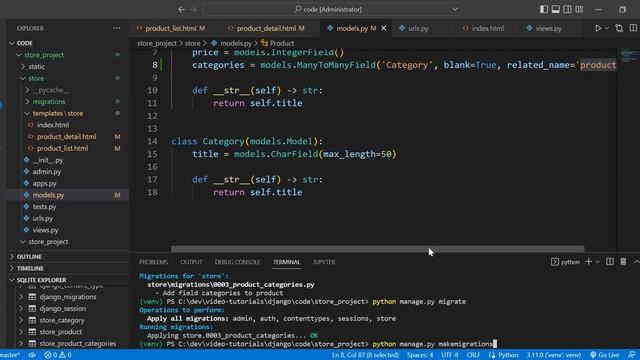Open changes compare icon in editor toolbar
This screenshot has height=360, width=640.
[x=619, y=28]
